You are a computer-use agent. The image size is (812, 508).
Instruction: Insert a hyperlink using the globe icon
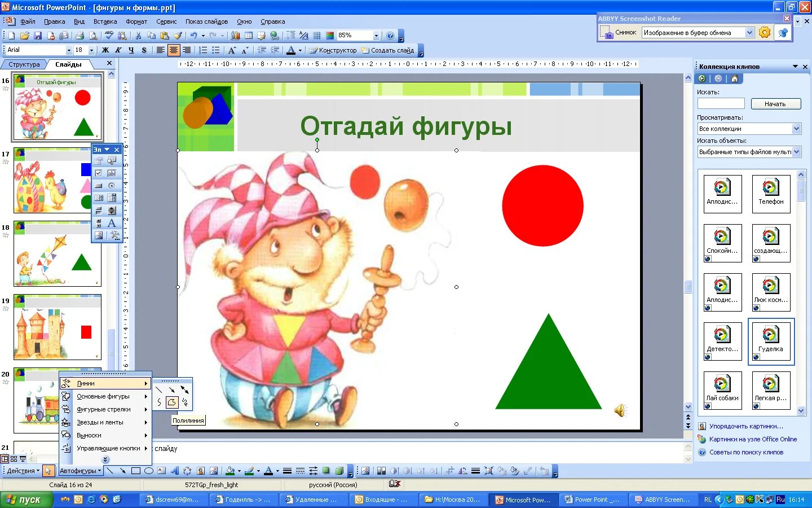click(x=275, y=36)
